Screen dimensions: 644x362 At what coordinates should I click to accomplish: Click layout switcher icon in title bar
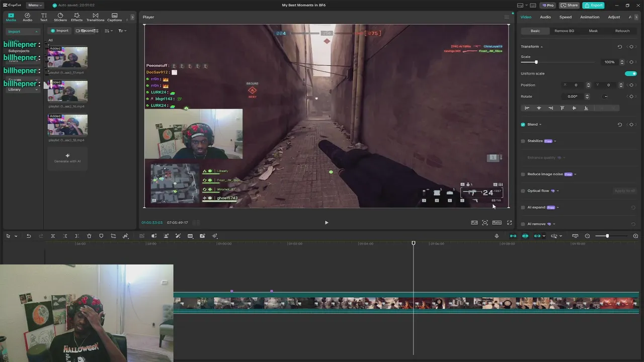click(520, 5)
